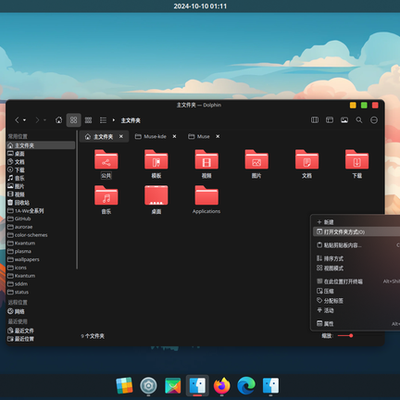Open the GitHub sidebar bookmark
The width and height of the screenshot is (400, 400).
pyautogui.click(x=41, y=219)
